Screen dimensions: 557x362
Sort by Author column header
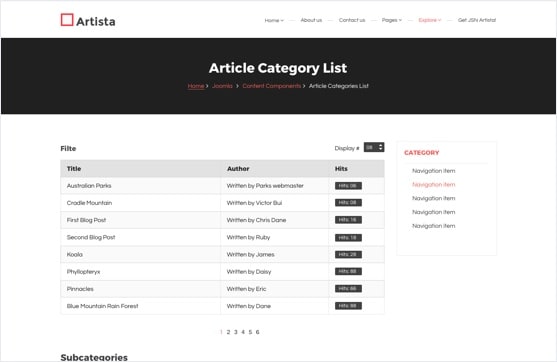[x=238, y=169]
